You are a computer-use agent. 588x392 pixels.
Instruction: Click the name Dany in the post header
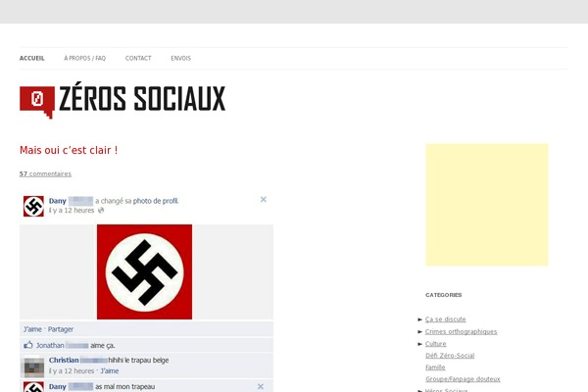[x=58, y=201]
